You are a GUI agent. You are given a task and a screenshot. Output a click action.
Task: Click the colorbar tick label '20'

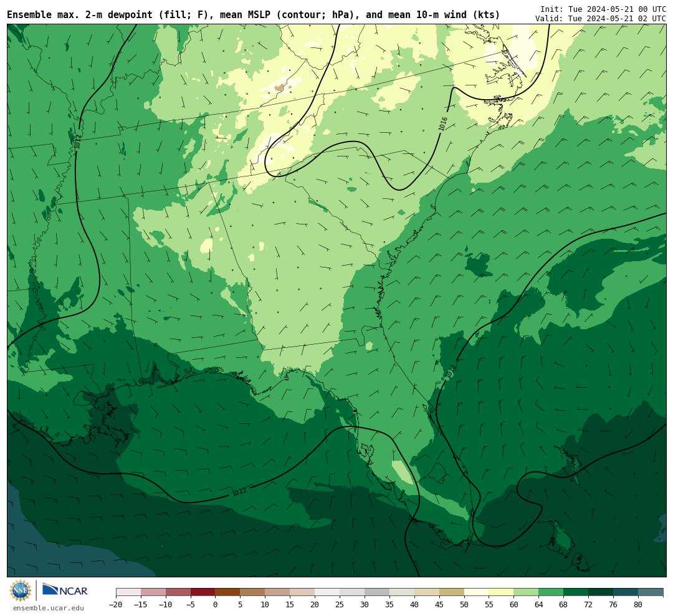coord(315,605)
